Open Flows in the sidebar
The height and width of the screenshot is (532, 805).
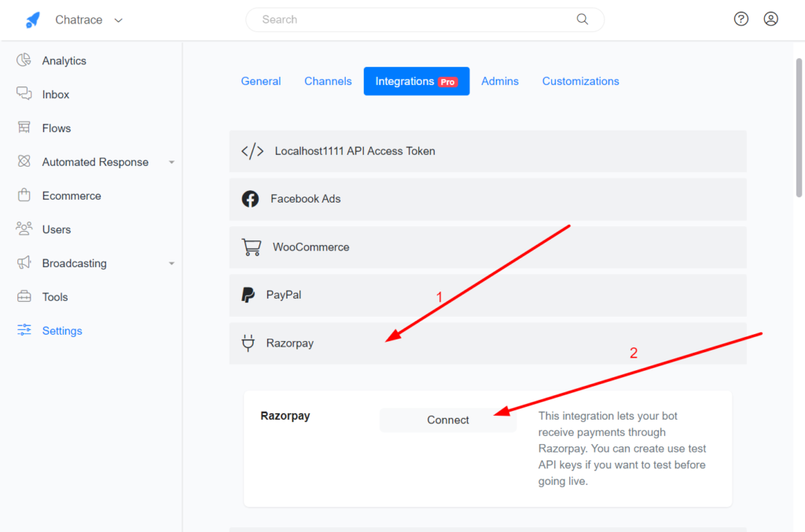tap(57, 128)
